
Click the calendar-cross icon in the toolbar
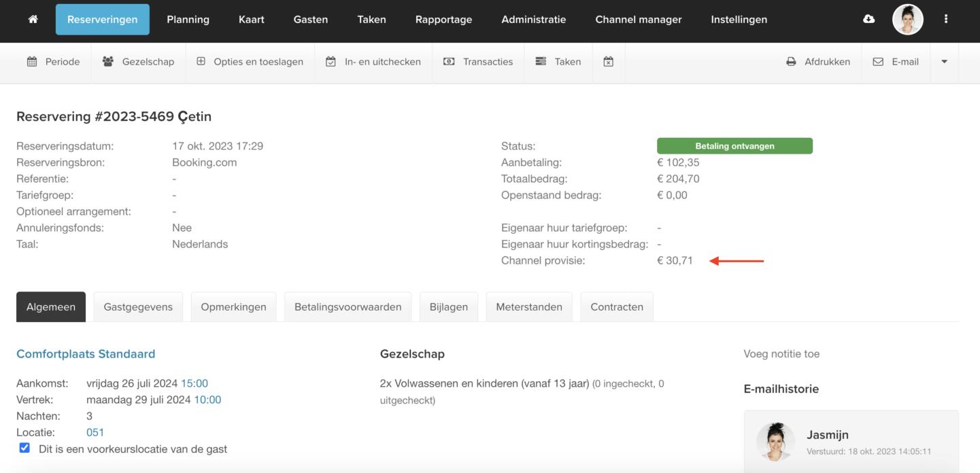point(609,62)
